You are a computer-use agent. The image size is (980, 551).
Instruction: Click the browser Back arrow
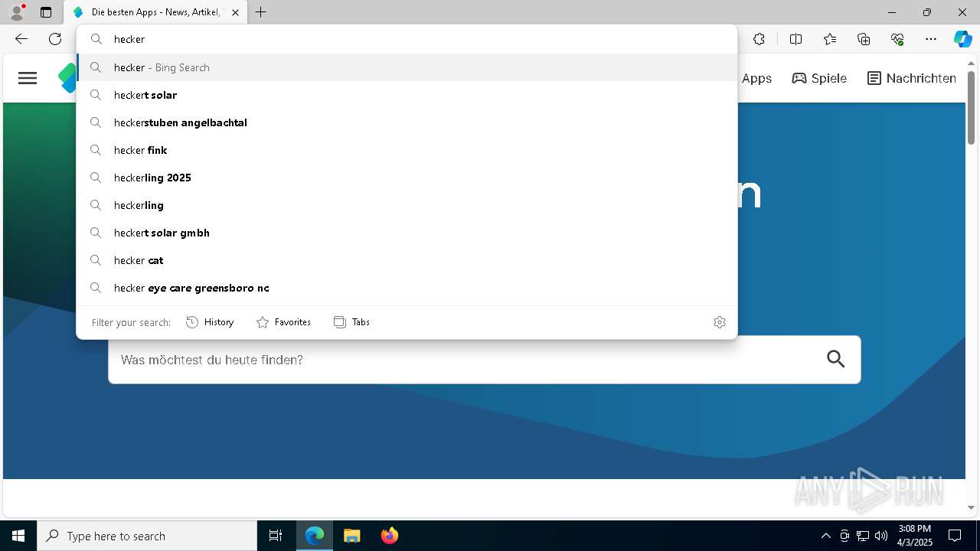coord(21,39)
